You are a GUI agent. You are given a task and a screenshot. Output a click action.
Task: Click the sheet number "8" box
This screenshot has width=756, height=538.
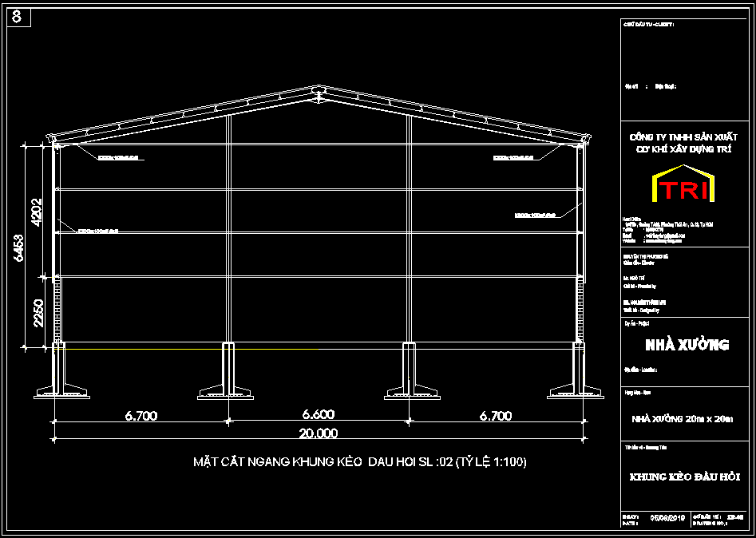point(19,18)
